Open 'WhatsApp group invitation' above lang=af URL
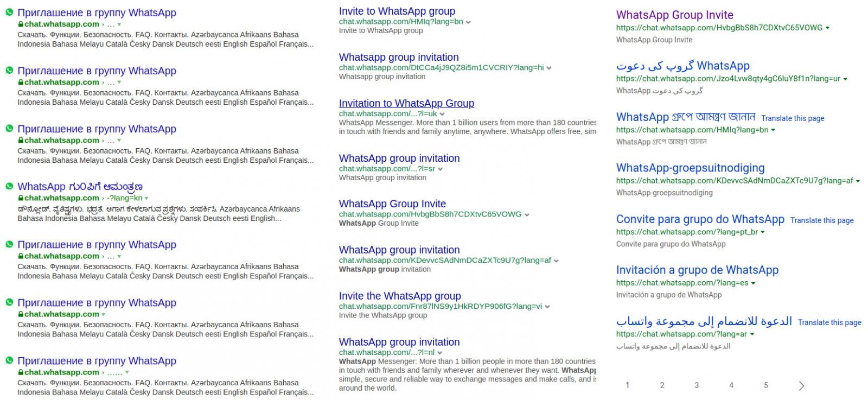The height and width of the screenshot is (400, 868). [399, 250]
